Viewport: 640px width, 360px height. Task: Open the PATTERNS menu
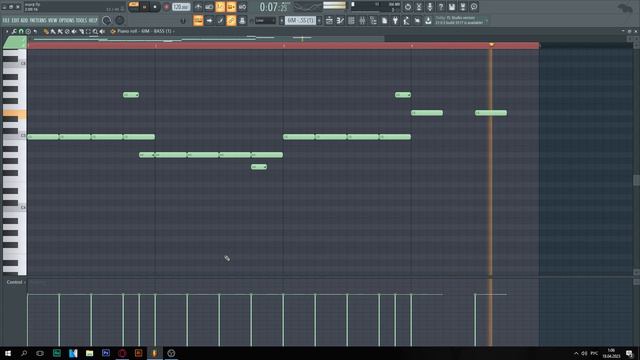coord(38,20)
